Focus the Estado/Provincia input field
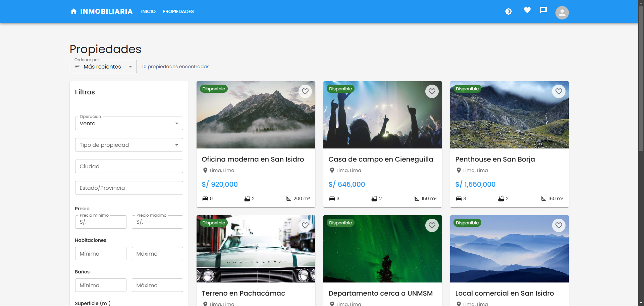Viewport: 644px width, 306px height. tap(129, 188)
